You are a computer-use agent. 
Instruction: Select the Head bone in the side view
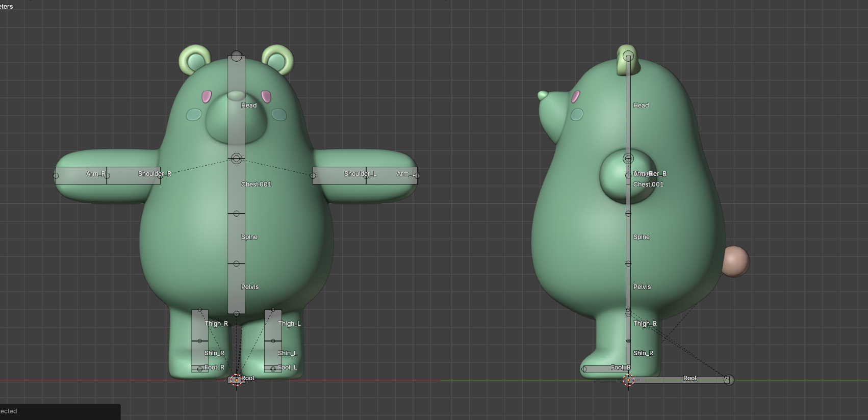(628, 107)
